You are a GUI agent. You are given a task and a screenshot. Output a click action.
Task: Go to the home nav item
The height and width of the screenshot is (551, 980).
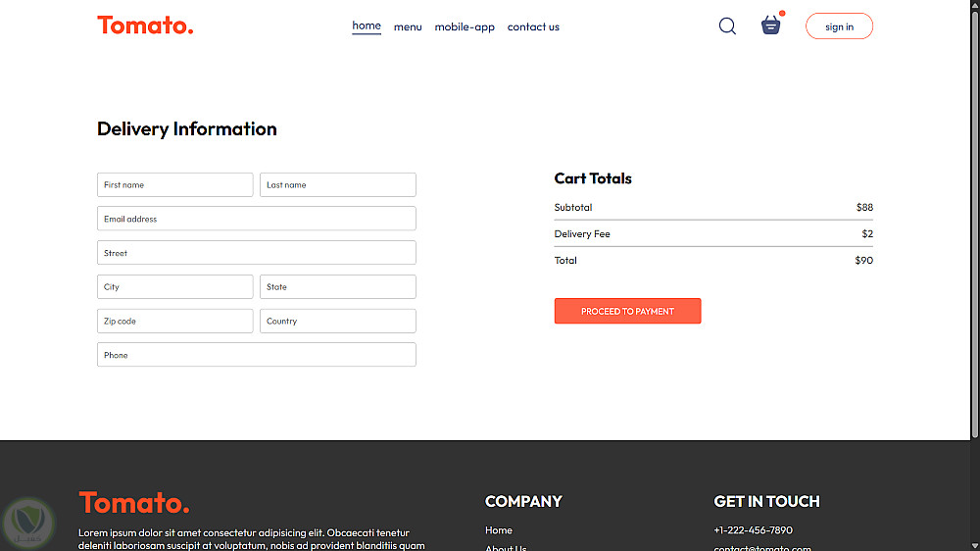coord(367,25)
